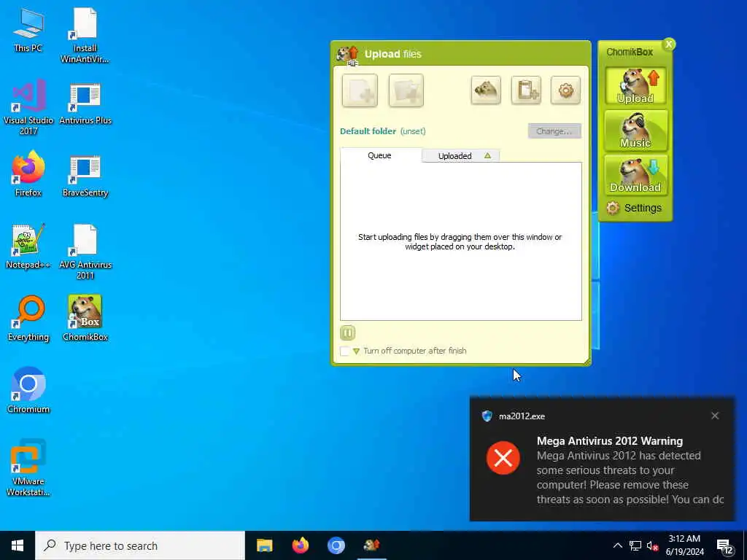
Task: Open File Explorer from taskbar
Action: [x=264, y=545]
